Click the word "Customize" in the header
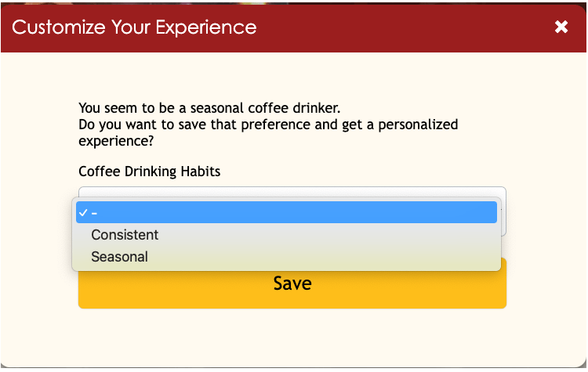The height and width of the screenshot is (372, 588). click(55, 27)
